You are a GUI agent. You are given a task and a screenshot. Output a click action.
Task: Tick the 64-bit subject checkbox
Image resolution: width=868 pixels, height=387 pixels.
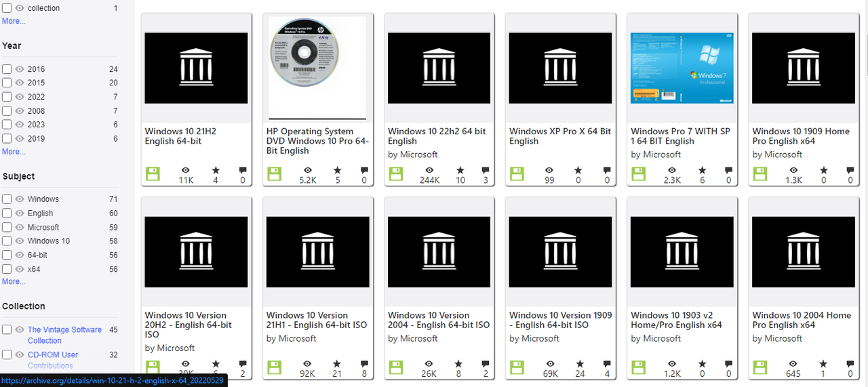[7, 255]
